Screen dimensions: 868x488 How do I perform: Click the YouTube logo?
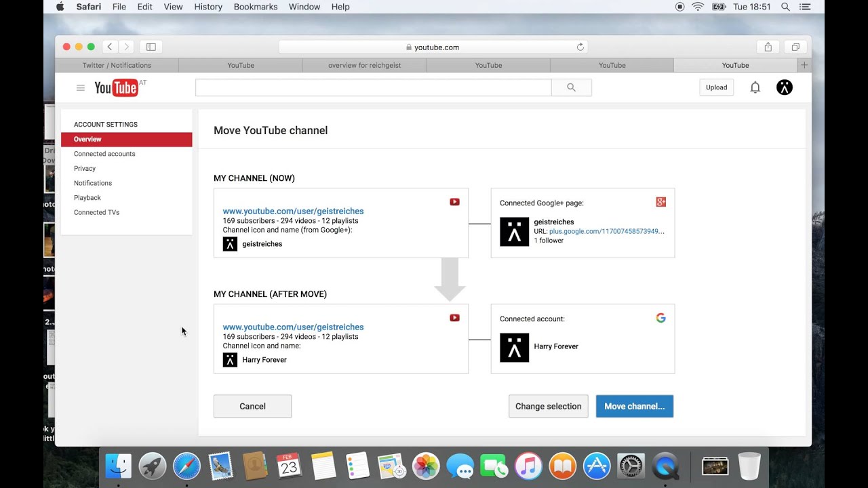point(117,87)
